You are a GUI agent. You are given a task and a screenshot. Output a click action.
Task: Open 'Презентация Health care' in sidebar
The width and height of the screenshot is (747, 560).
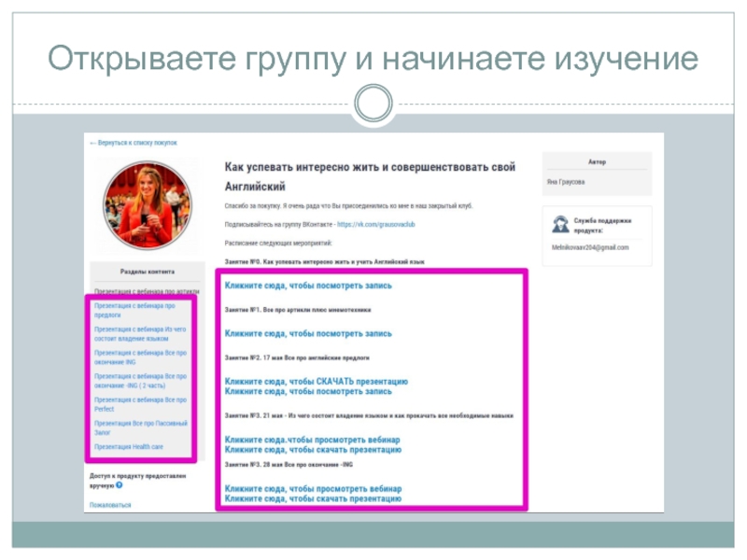(129, 447)
